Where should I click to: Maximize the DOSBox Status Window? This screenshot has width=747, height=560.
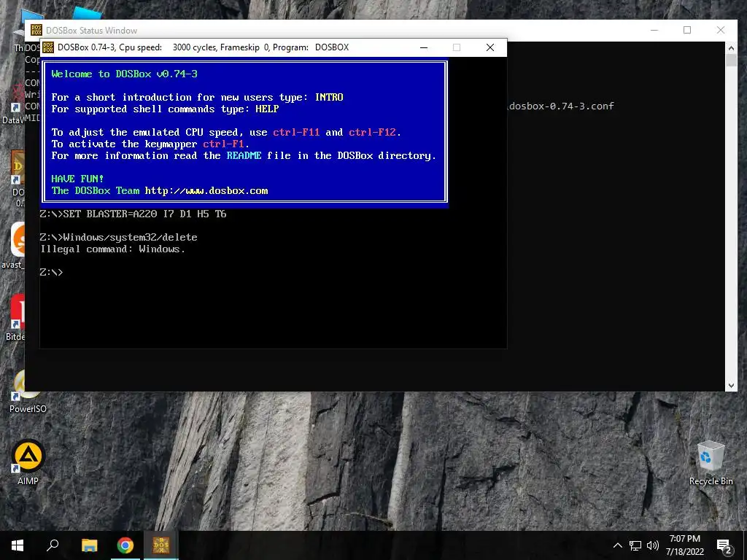[687, 30]
